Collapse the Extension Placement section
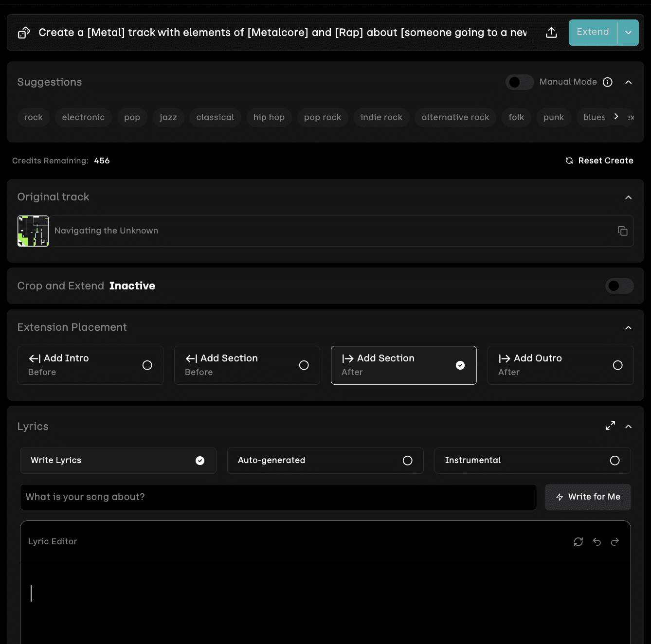Screen dimensions: 651x644 click(628, 328)
